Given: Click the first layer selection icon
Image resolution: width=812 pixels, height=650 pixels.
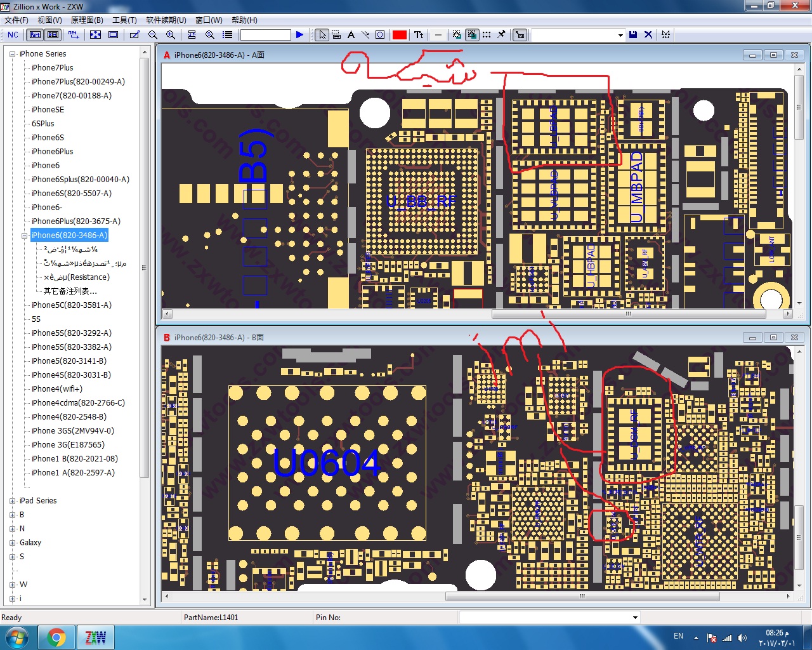Looking at the screenshot, I should click(457, 35).
